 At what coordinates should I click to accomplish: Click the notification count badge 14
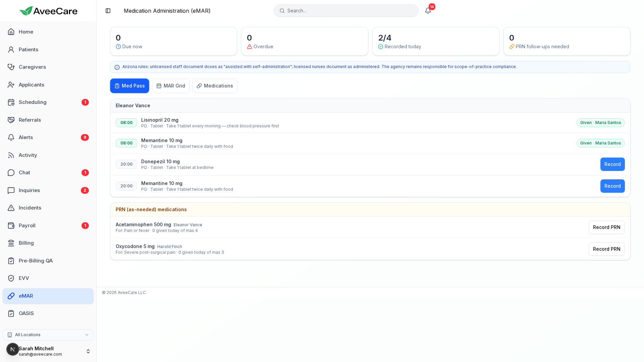coord(432,7)
